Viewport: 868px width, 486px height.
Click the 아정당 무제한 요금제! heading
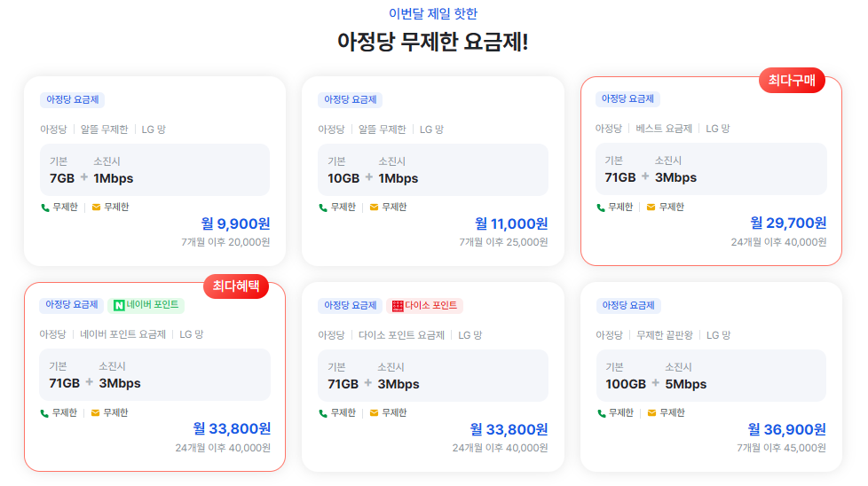pyautogui.click(x=433, y=42)
